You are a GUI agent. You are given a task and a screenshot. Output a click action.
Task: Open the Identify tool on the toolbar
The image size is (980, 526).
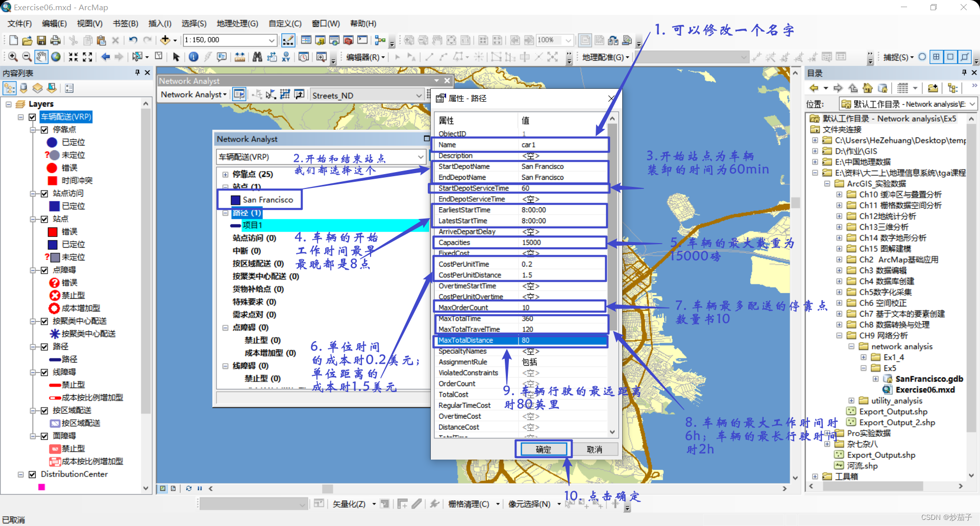193,57
